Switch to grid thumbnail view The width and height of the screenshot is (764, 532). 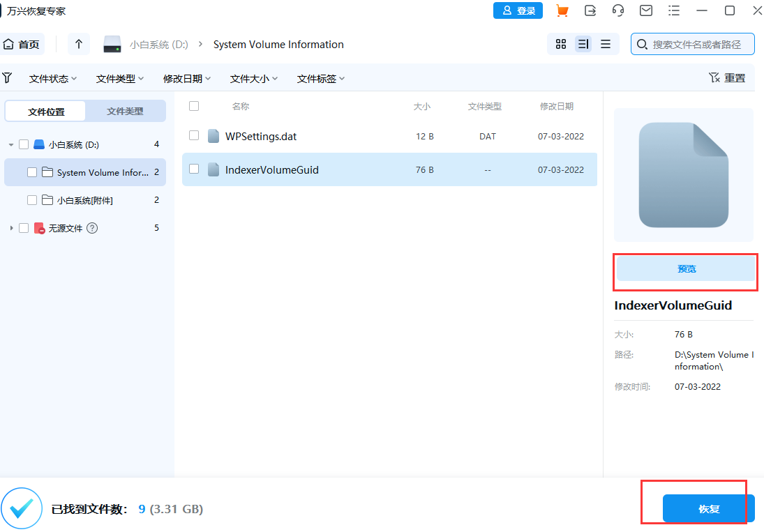pyautogui.click(x=561, y=45)
